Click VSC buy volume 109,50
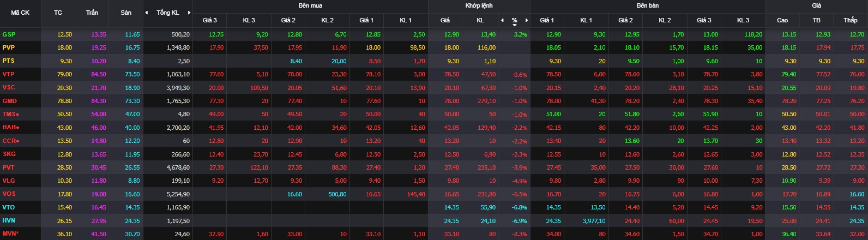The image size is (868, 240). pyautogui.click(x=258, y=87)
